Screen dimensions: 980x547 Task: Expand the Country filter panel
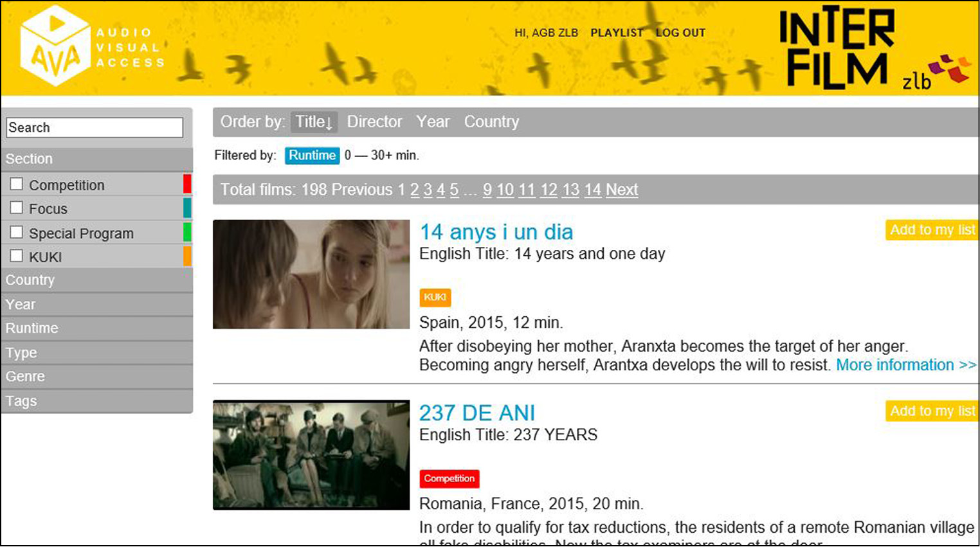click(97, 280)
